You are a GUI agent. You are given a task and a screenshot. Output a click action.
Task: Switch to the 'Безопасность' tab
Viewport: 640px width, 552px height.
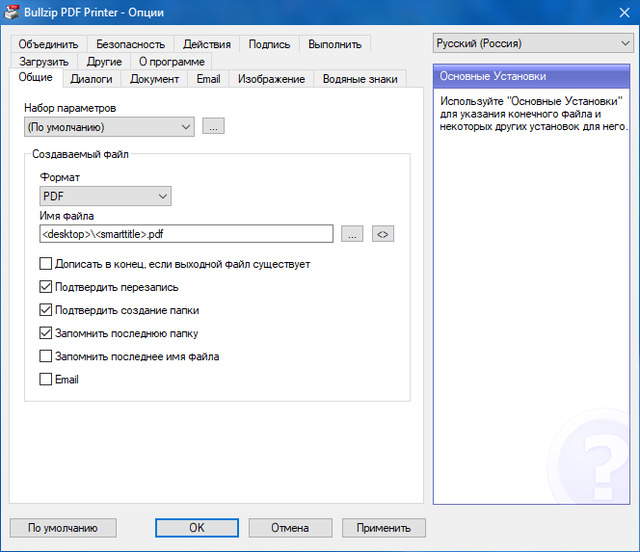[130, 44]
